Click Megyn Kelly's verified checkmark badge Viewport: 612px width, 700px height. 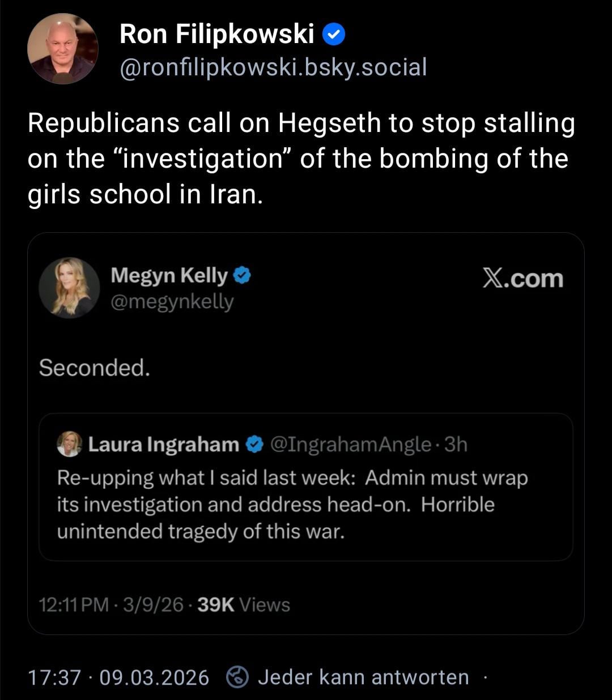point(243,276)
